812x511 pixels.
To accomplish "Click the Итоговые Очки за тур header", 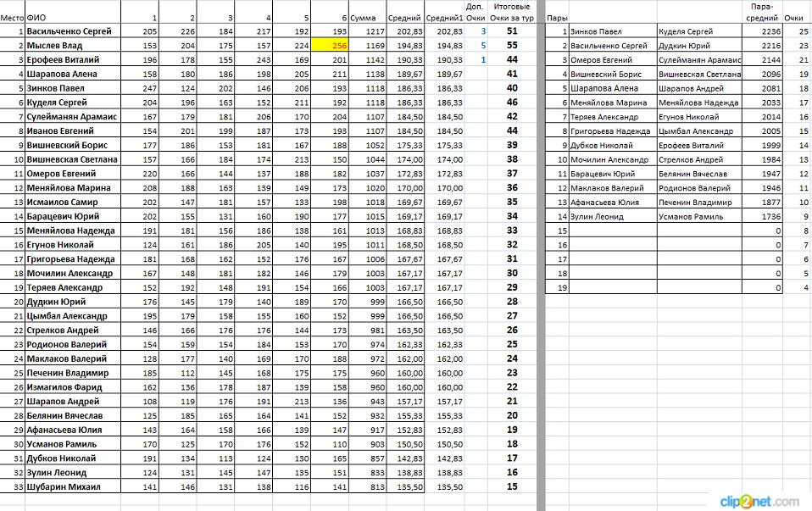I will 511,12.
